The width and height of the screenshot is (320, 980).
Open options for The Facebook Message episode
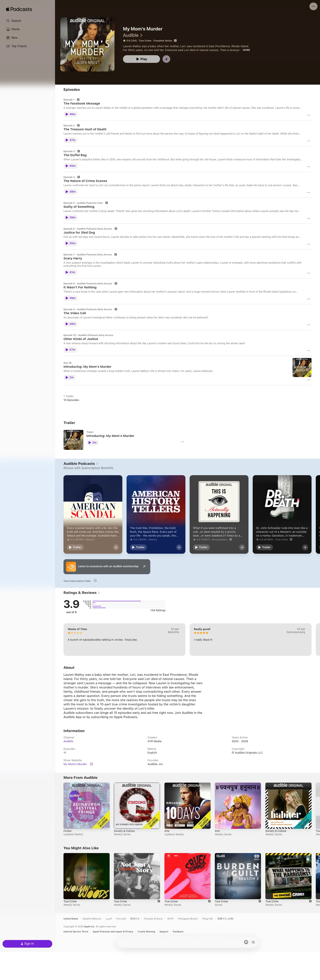(309, 115)
